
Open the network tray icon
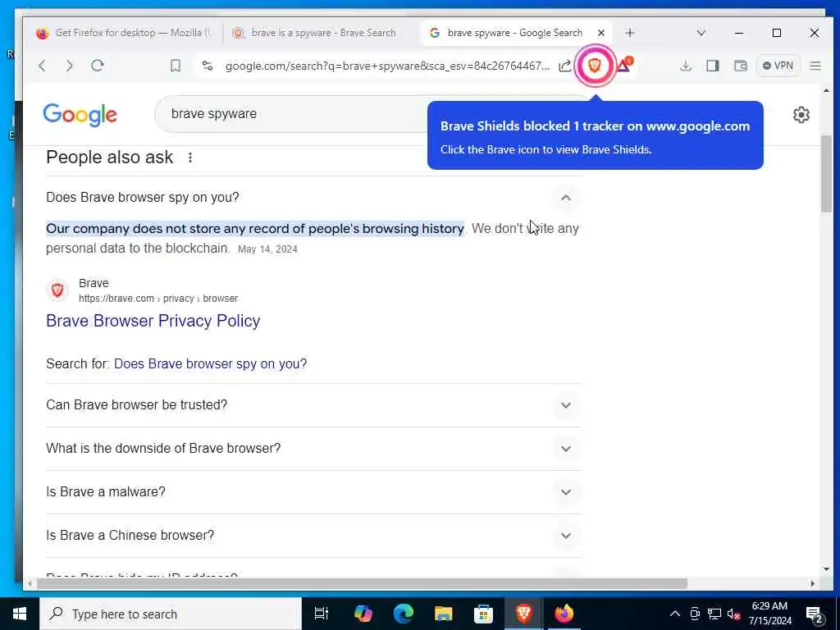[714, 614]
